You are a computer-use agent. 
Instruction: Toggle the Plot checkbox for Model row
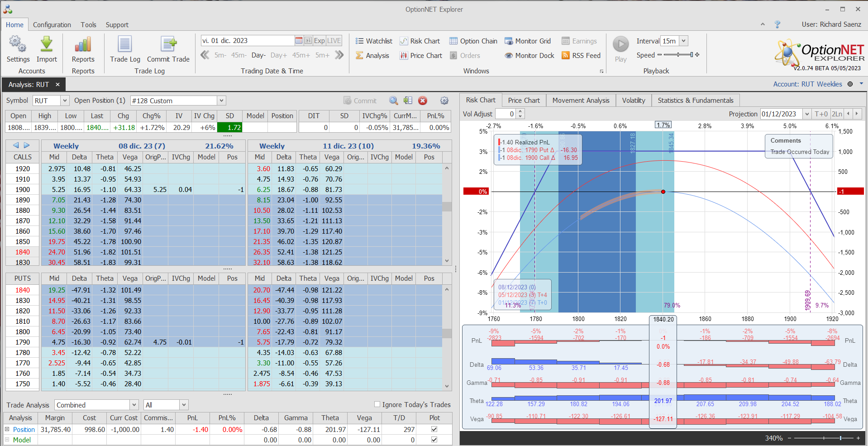(434, 440)
